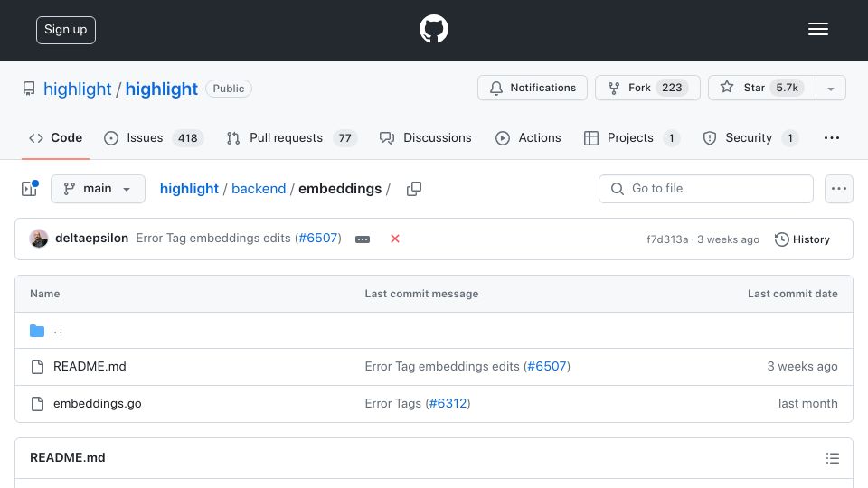Viewport: 868px width, 488px height.
Task: Star the repository
Action: coord(761,88)
